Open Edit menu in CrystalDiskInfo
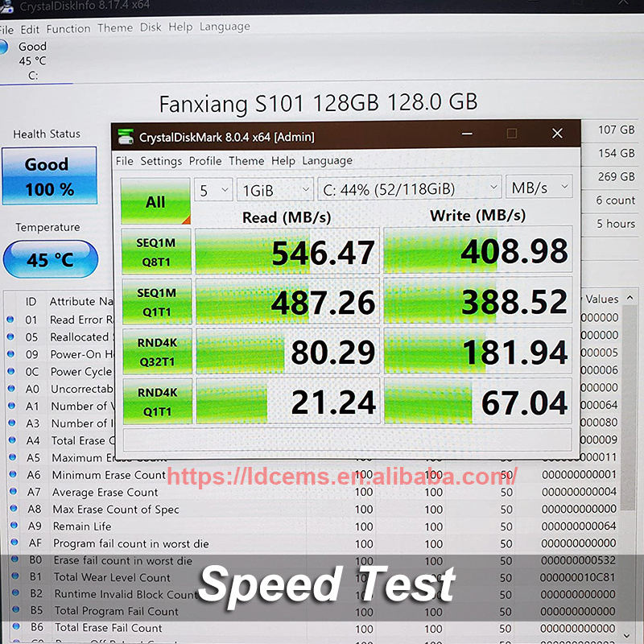The width and height of the screenshot is (644, 644). click(x=30, y=30)
